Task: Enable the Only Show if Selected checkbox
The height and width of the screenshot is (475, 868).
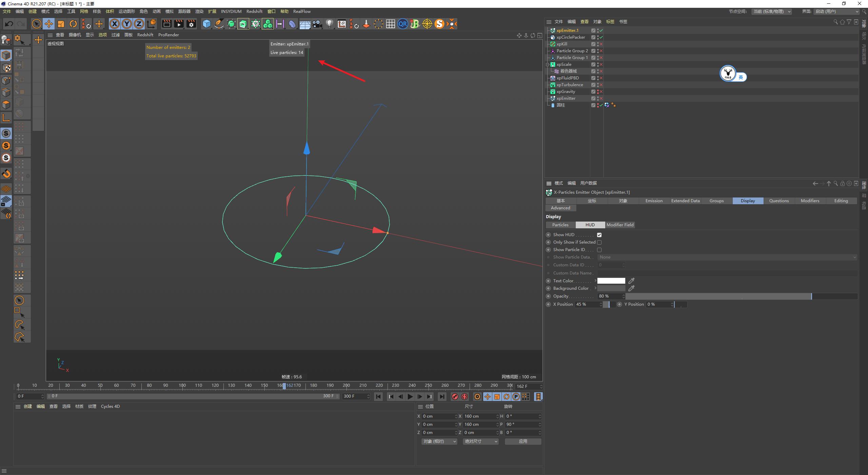Action: point(599,242)
